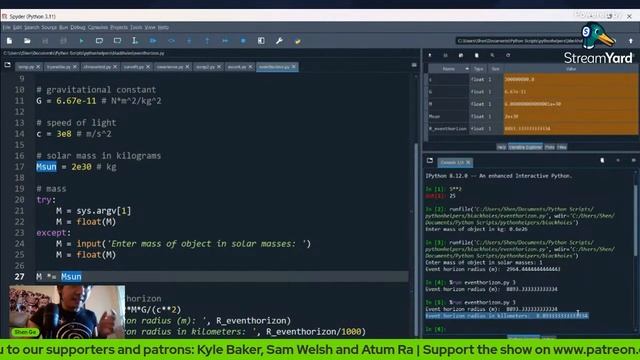The width and height of the screenshot is (640, 360).
Task: Open the File menu
Action: pos(7,27)
